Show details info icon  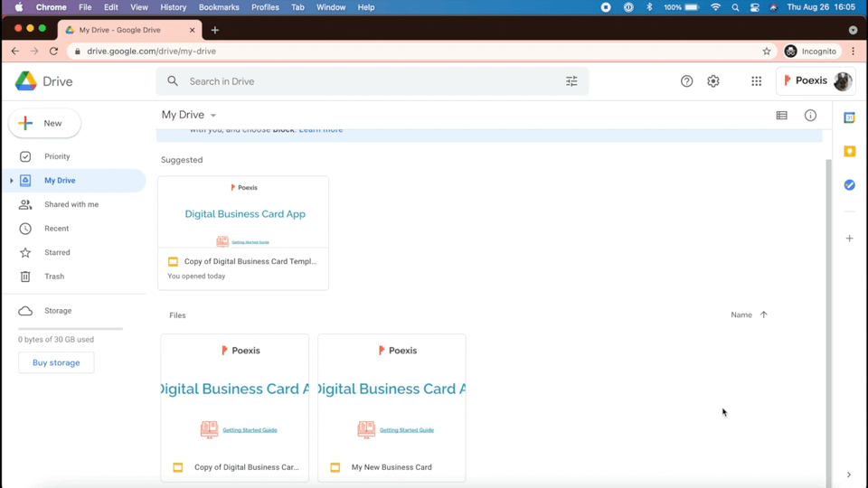point(810,115)
